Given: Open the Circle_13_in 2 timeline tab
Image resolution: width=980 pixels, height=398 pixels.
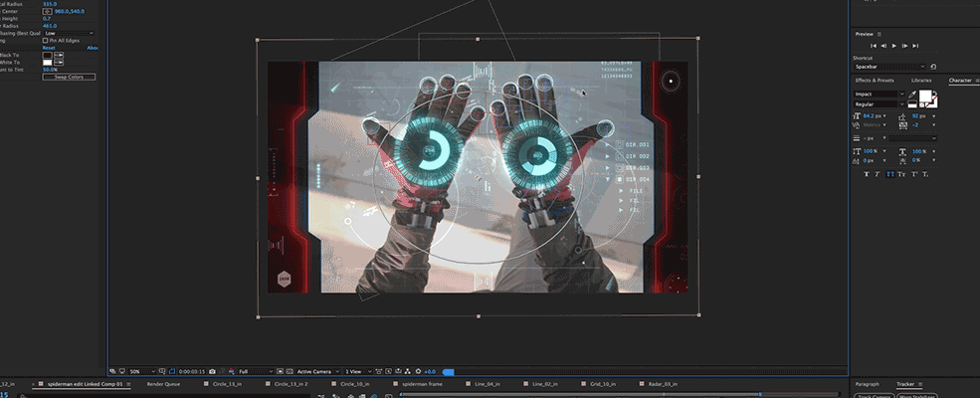Looking at the screenshot, I should point(292,384).
